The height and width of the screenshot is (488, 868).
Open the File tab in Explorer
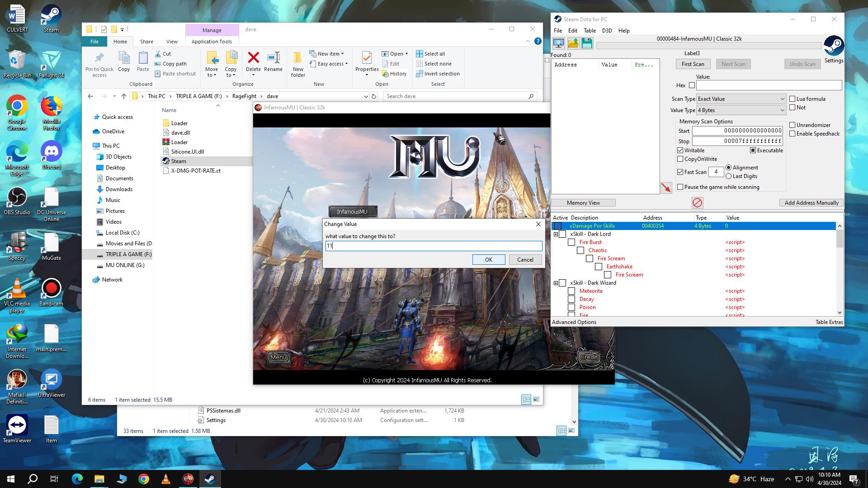click(x=94, y=42)
